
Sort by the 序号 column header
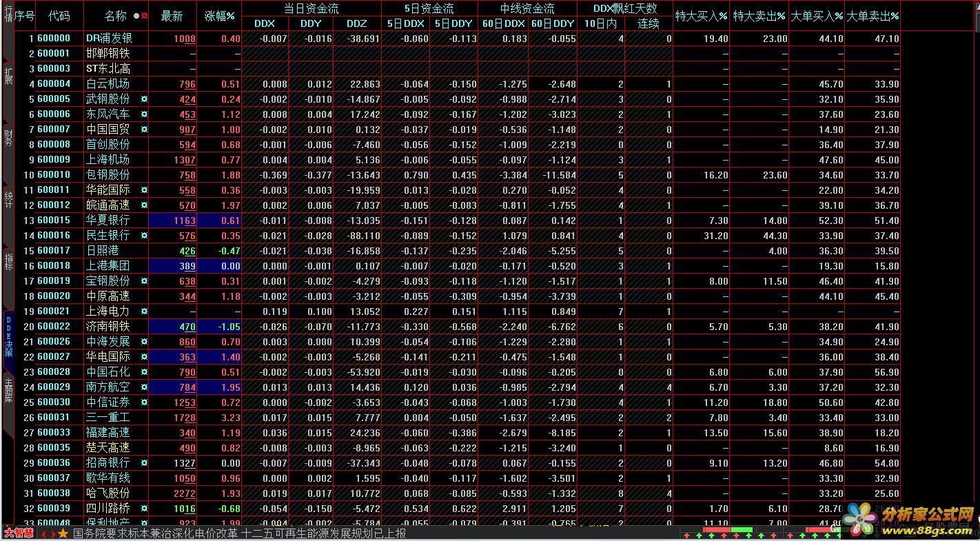pos(25,16)
